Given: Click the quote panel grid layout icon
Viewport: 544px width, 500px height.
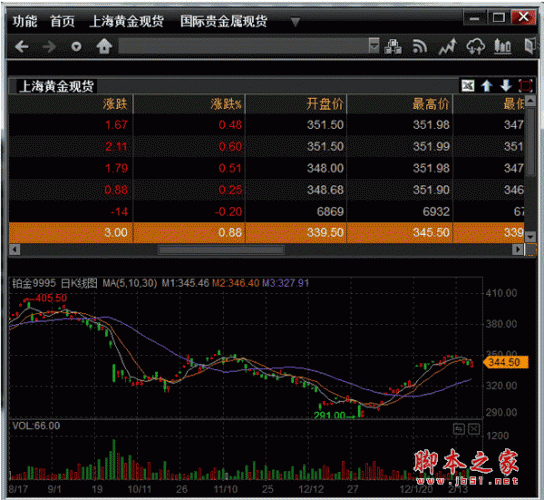Looking at the screenshot, I should click(x=468, y=85).
